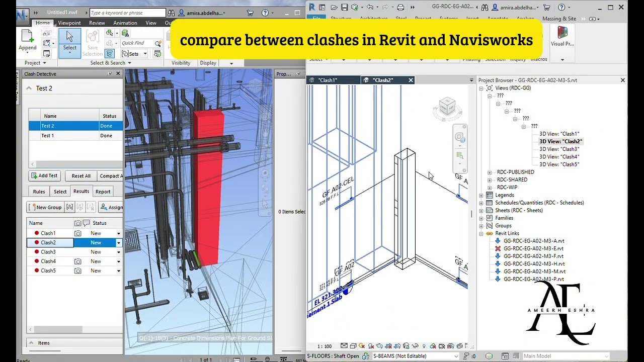Toggle Clash4 viewpoint camera icon
The image size is (644, 362).
(x=78, y=261)
